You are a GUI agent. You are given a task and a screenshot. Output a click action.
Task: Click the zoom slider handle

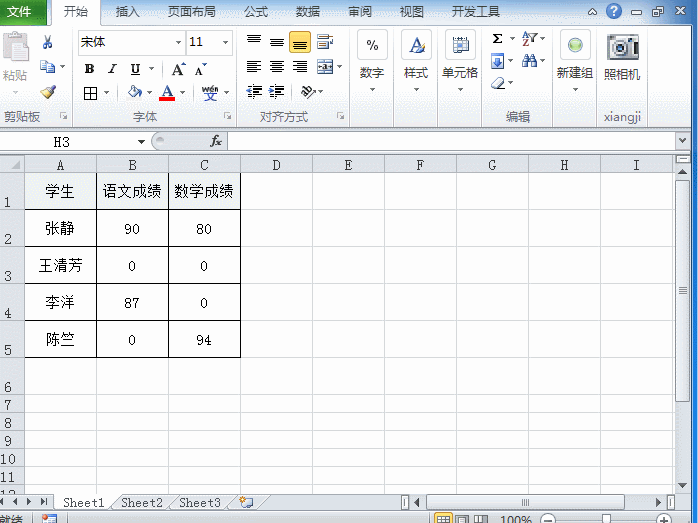click(606, 519)
